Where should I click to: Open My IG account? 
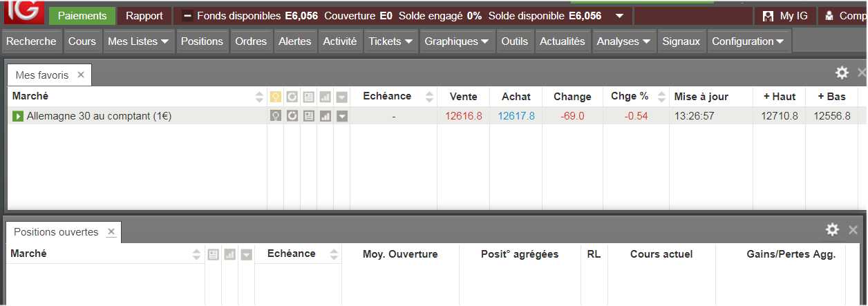click(785, 16)
